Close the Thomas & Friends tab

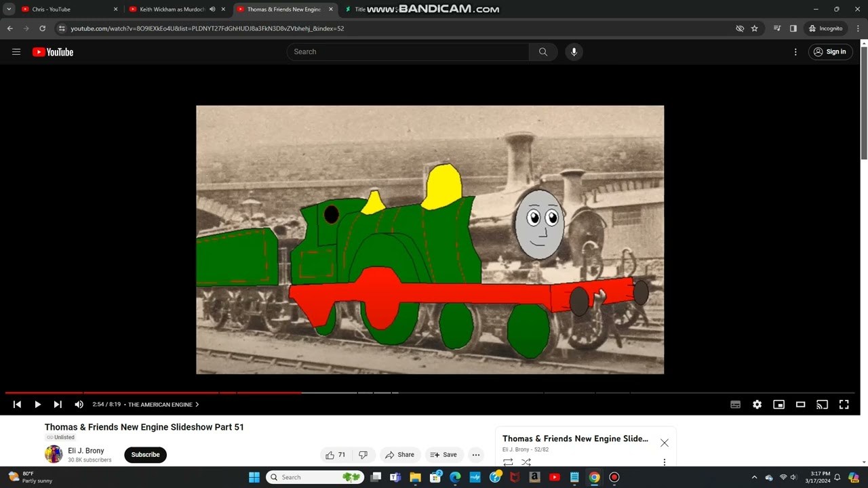tap(331, 9)
